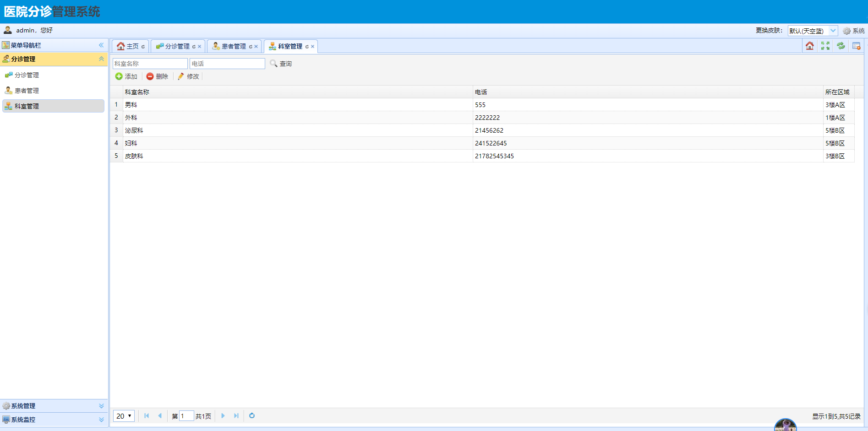Click the 添加 add button
The width and height of the screenshot is (868, 431).
point(126,76)
